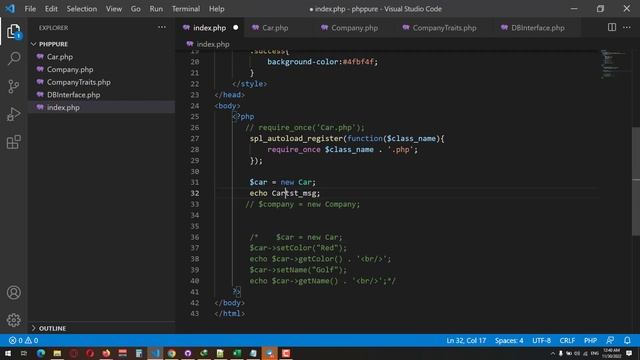
Task: Open the Run and Debug view
Action: (x=13, y=114)
